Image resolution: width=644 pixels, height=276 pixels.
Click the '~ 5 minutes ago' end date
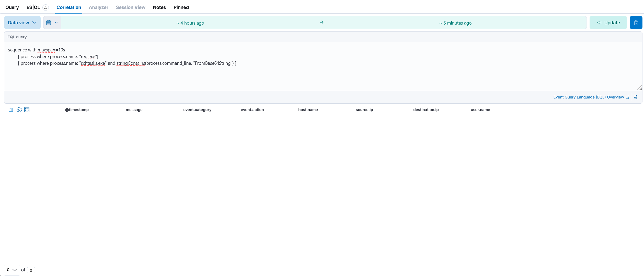tap(455, 23)
